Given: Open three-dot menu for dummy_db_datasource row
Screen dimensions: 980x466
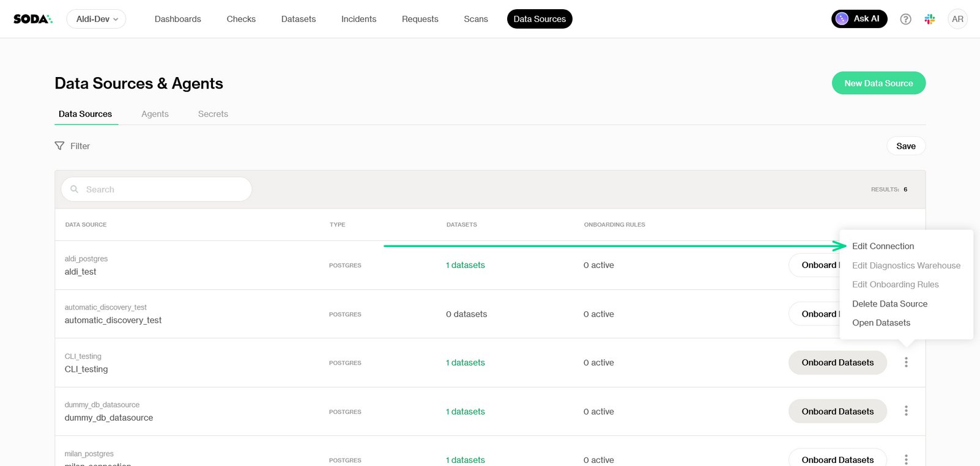Looking at the screenshot, I should point(906,412).
